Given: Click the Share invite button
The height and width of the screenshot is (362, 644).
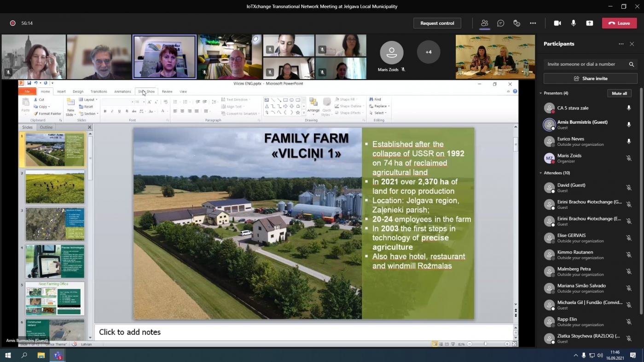Looking at the screenshot, I should coord(590,79).
